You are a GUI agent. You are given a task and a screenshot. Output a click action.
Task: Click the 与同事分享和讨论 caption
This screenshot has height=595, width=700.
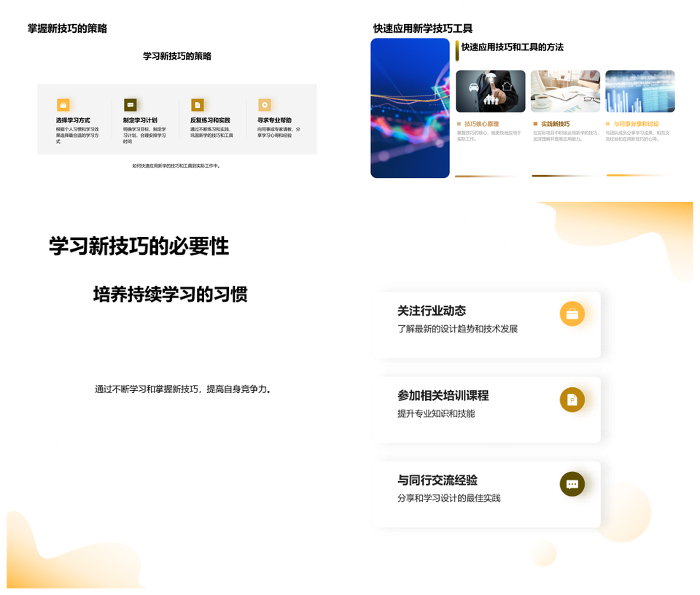pyautogui.click(x=636, y=124)
